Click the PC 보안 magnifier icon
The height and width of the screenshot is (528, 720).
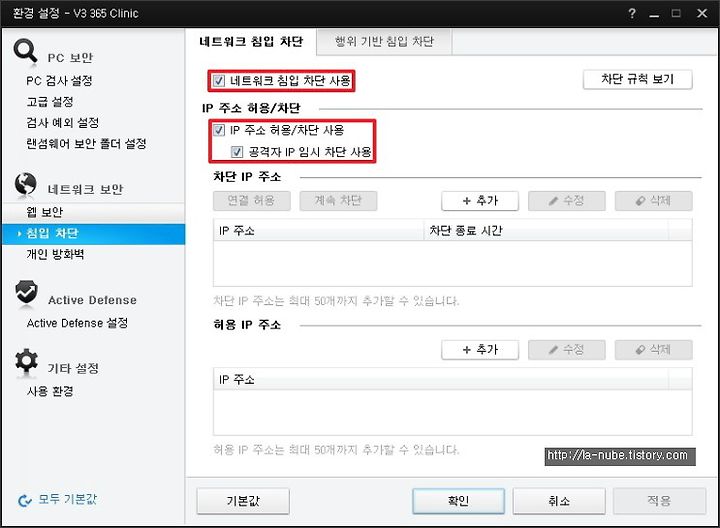click(x=25, y=51)
